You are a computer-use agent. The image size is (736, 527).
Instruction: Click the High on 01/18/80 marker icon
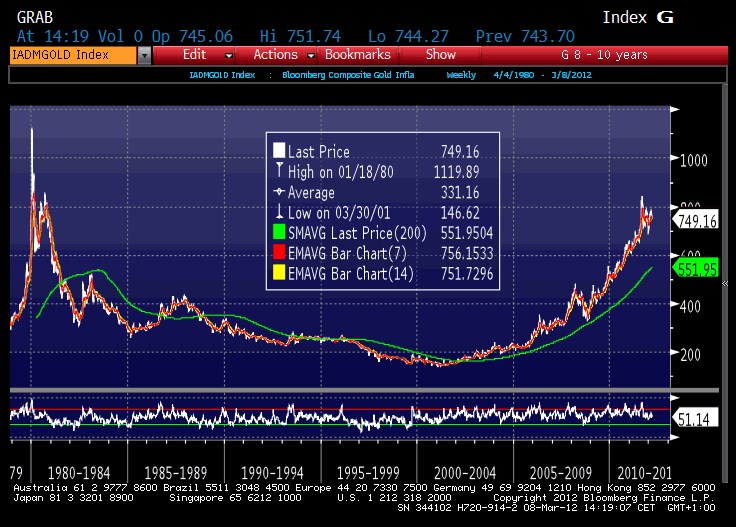point(279,170)
